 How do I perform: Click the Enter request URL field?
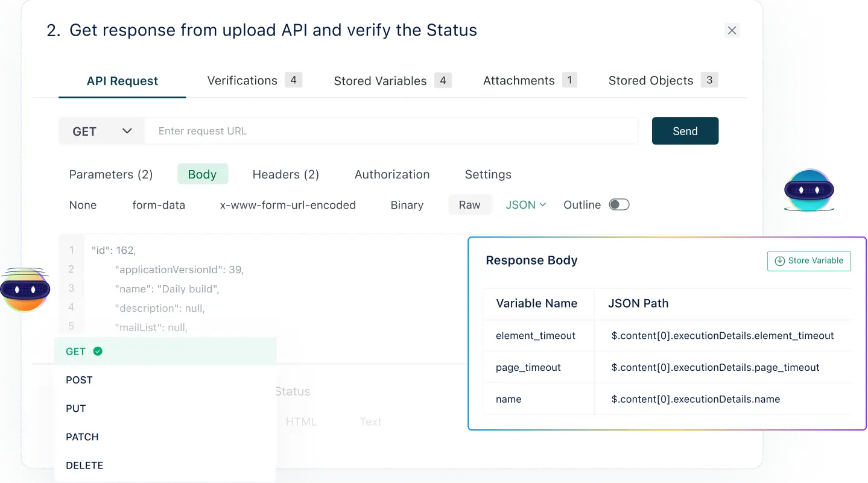click(x=392, y=131)
